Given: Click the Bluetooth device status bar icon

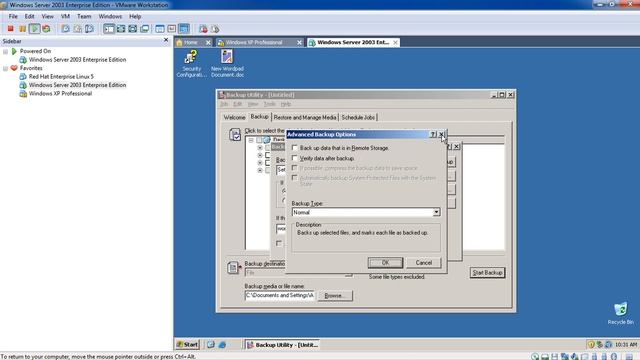Looking at the screenshot, I should (613, 356).
